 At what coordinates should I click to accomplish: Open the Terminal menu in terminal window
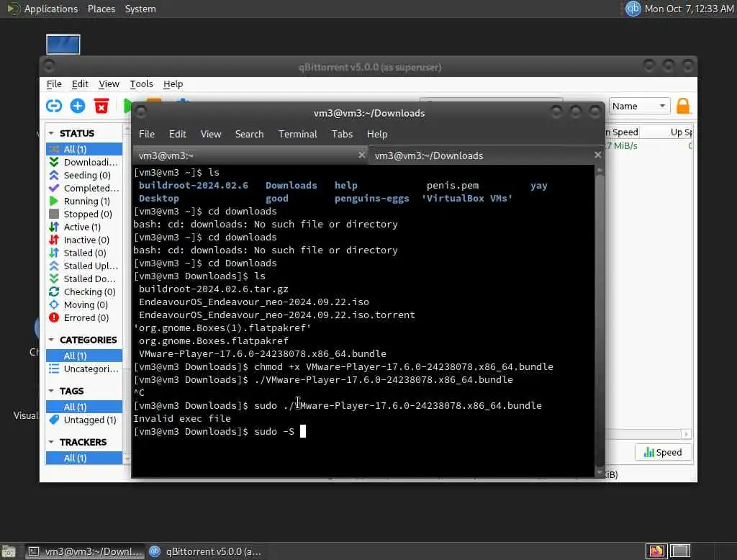(x=297, y=134)
